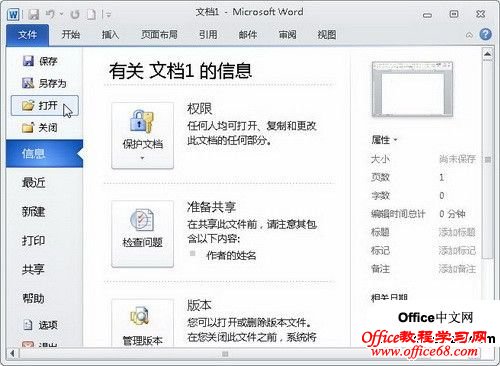Click the Save icon in quick access toolbar
500x366 pixels.
tap(33, 14)
